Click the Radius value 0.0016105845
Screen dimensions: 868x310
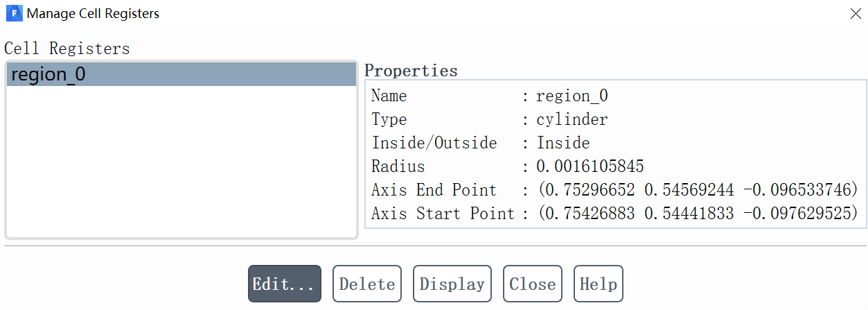tap(590, 166)
